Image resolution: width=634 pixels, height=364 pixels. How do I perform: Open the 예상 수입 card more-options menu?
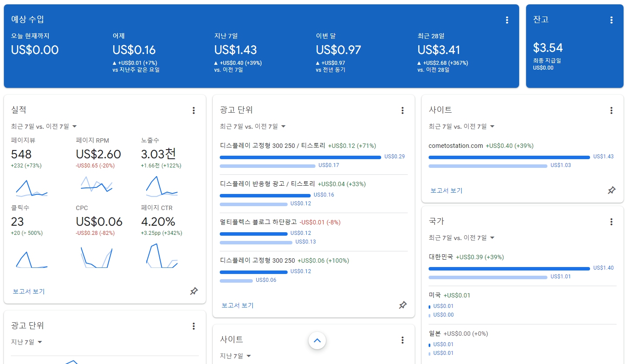[507, 20]
